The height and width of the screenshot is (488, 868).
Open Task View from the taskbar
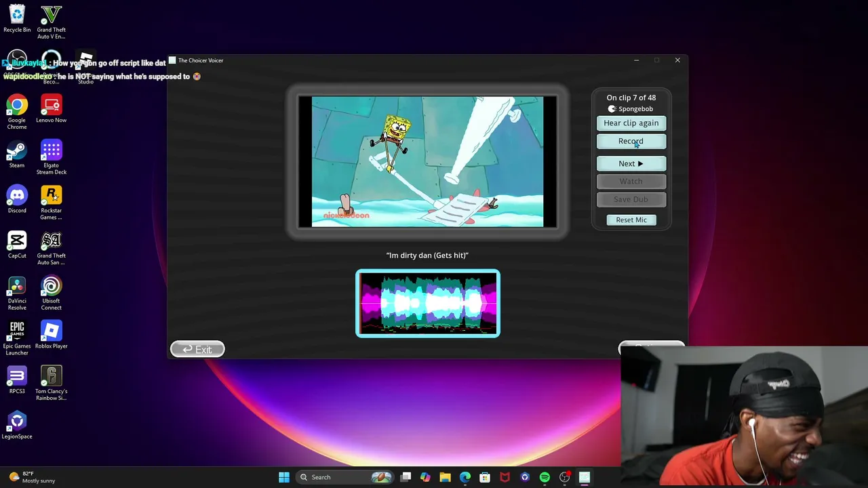406,477
